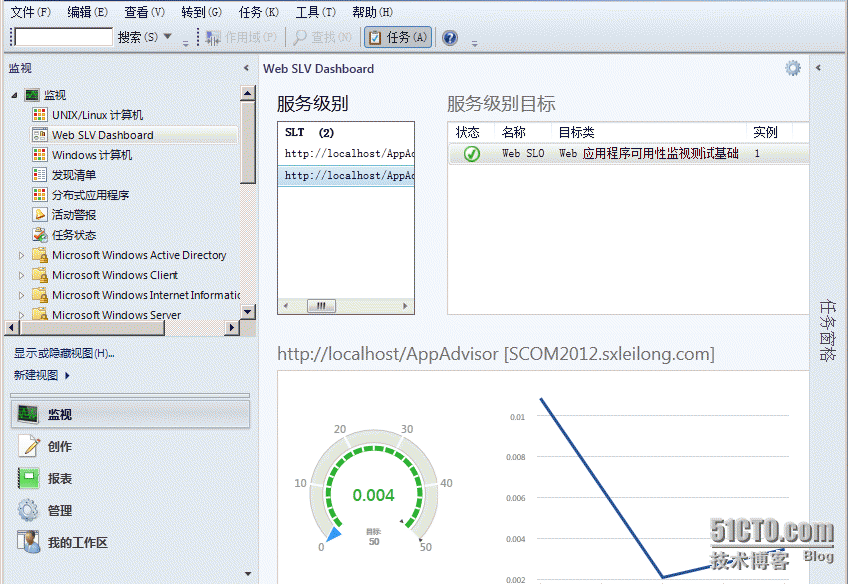Screen dimensions: 848x584
Task: Click the 任务状态 view icon
Action: [x=39, y=235]
